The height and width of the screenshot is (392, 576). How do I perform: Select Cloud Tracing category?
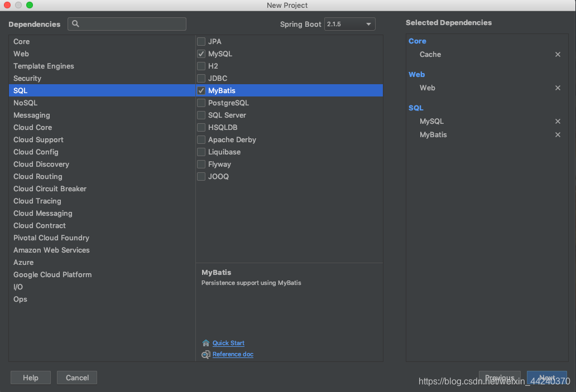pyautogui.click(x=102, y=201)
